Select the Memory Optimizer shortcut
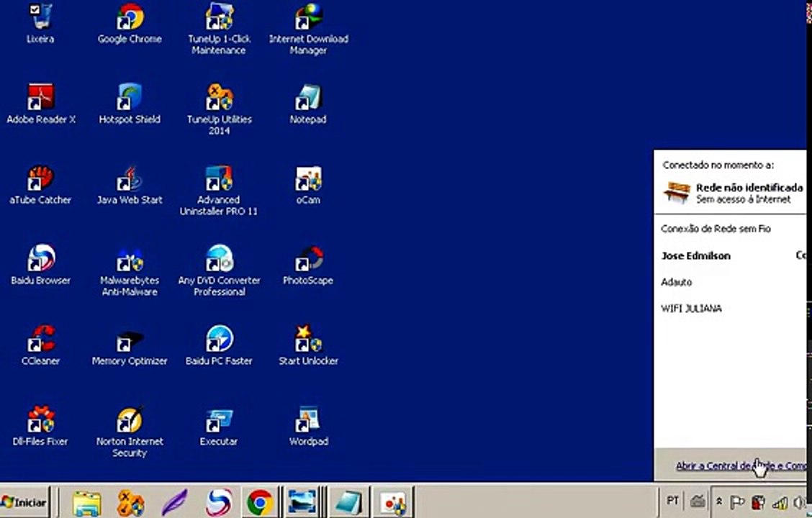This screenshot has height=518, width=812. coord(130,345)
